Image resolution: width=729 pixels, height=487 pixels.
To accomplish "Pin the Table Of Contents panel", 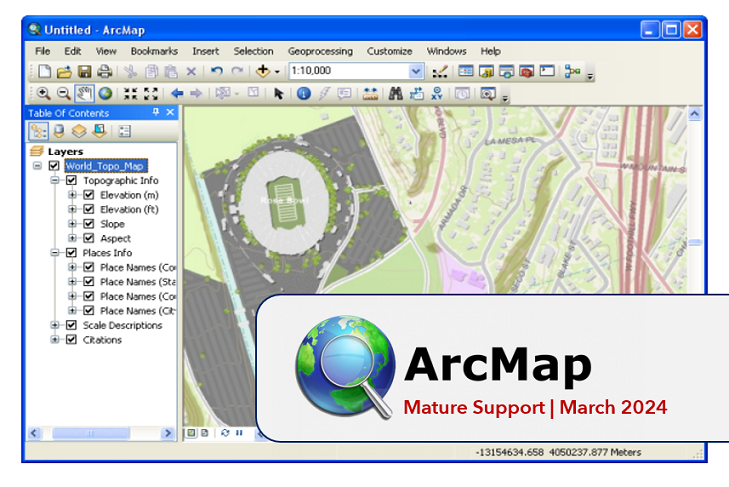I will click(156, 113).
